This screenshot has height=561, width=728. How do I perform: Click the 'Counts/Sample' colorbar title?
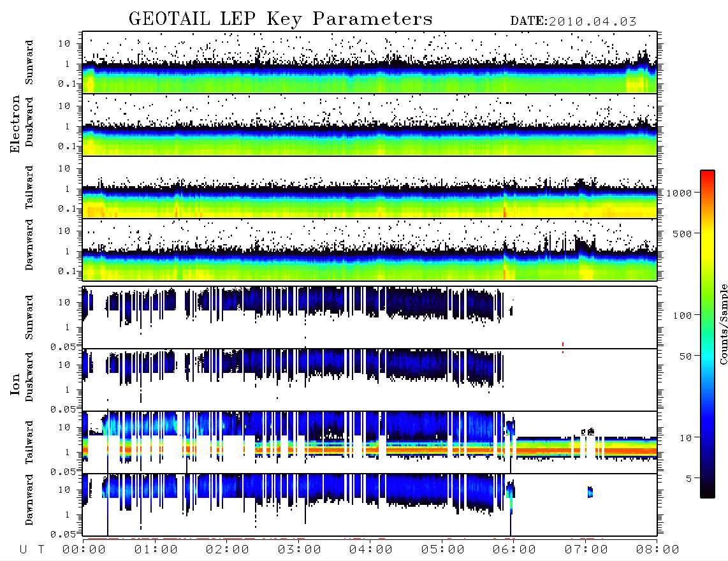coord(724,324)
